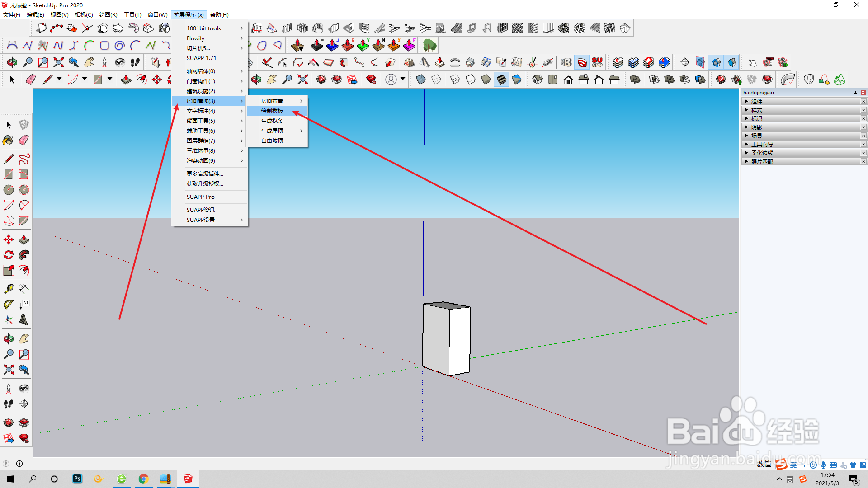This screenshot has height=488, width=868.
Task: Select the Rotate tool in left toolbar
Action: pyautogui.click(x=8, y=255)
